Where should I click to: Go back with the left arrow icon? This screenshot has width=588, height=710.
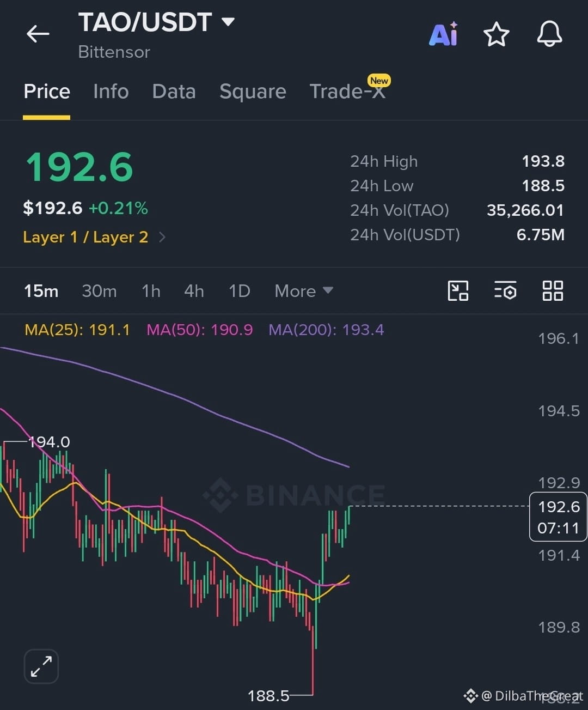[38, 34]
